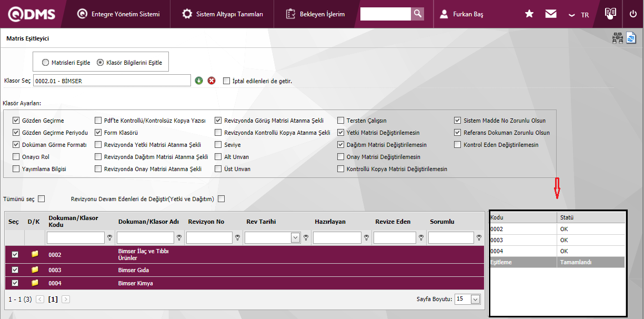Screen dimensions: 644x319
Task: Enable Onaycı Rol checkbox
Action: [x=16, y=157]
